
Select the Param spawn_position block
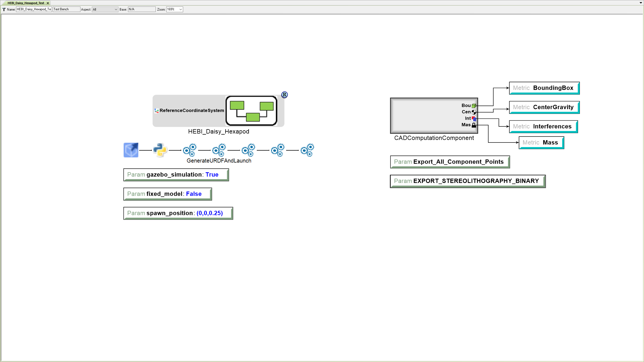(x=178, y=213)
